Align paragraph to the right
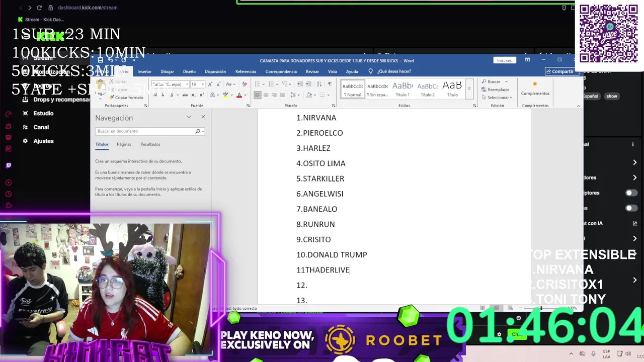644x362 pixels. click(x=274, y=95)
